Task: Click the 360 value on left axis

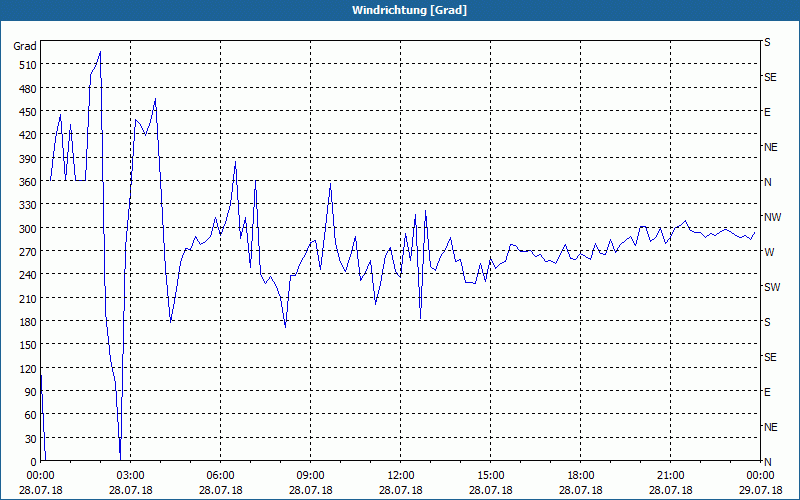Action: (x=28, y=182)
